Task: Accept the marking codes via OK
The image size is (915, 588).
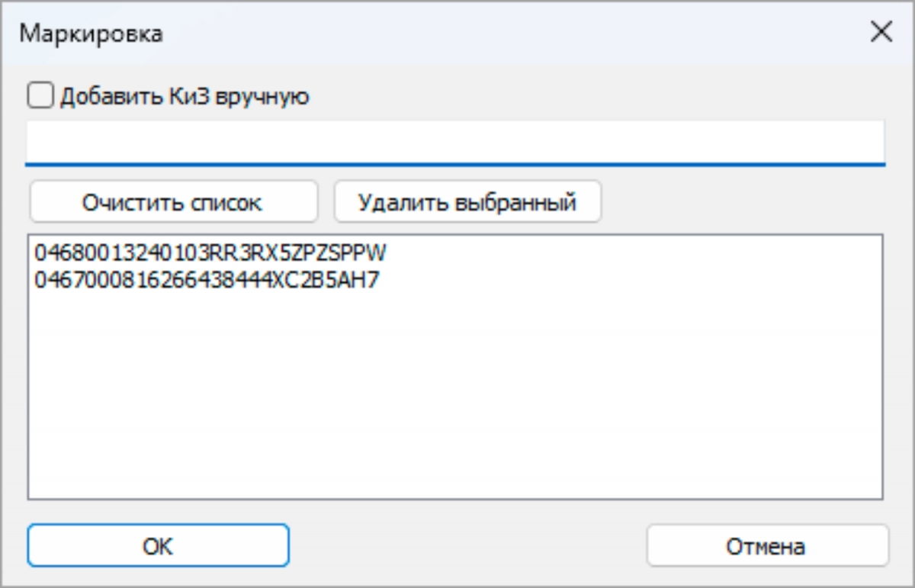Action: [158, 545]
